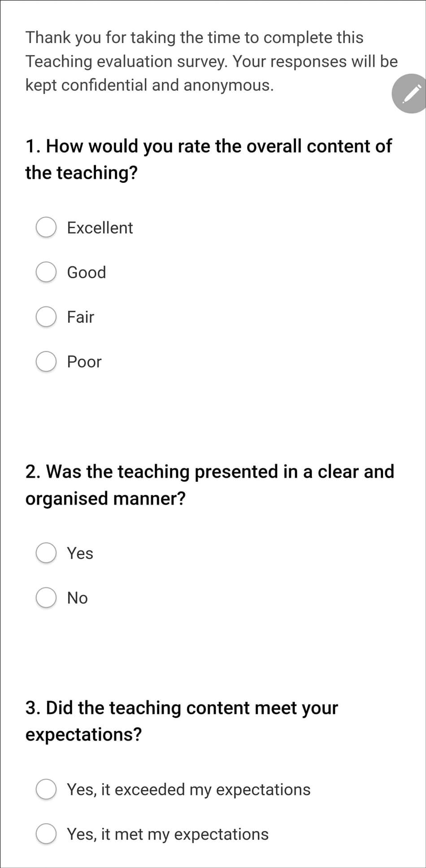
Task: Tap the 'No' option label text
Action: click(78, 598)
